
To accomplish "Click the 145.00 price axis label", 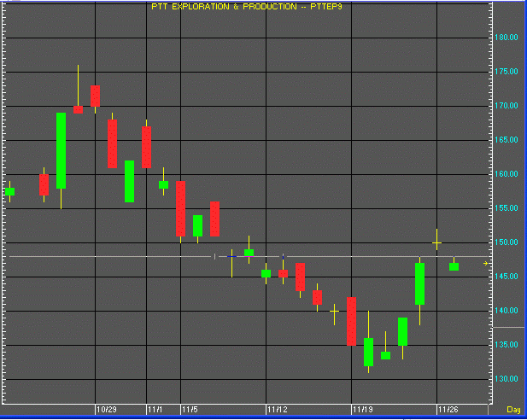I will pos(507,277).
